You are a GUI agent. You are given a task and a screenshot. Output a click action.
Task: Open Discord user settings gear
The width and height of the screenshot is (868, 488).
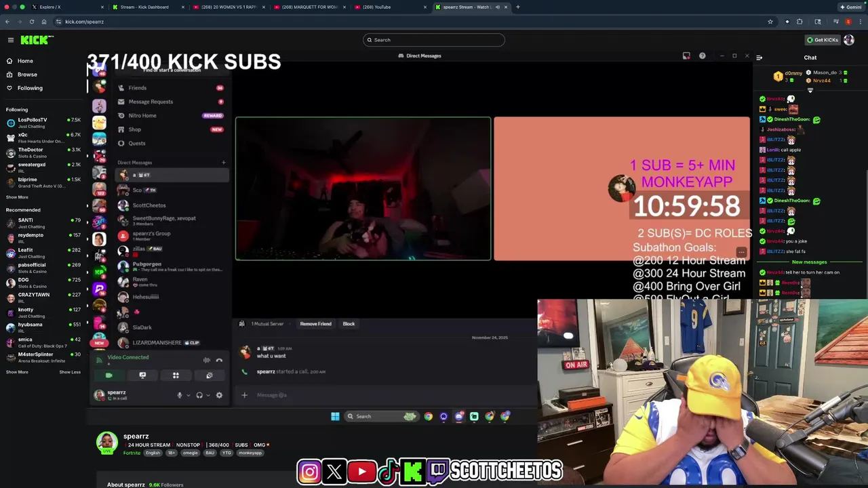click(x=219, y=395)
